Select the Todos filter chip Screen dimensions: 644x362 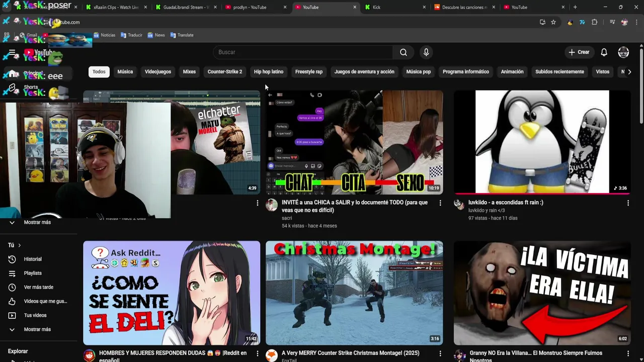click(x=99, y=72)
